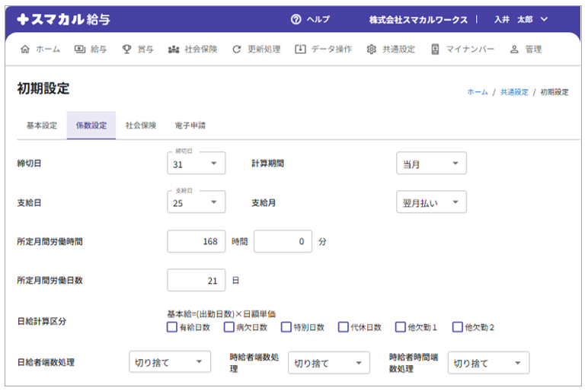This screenshot has width=588, height=391.
Task: Expand the 締切日 dropdown showing 31
Action: [x=196, y=163]
